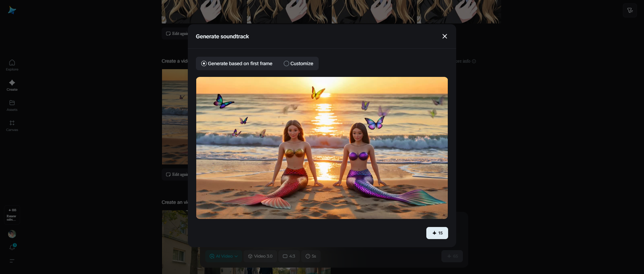Open the user profile avatar
This screenshot has width=644, height=274.
point(12,234)
